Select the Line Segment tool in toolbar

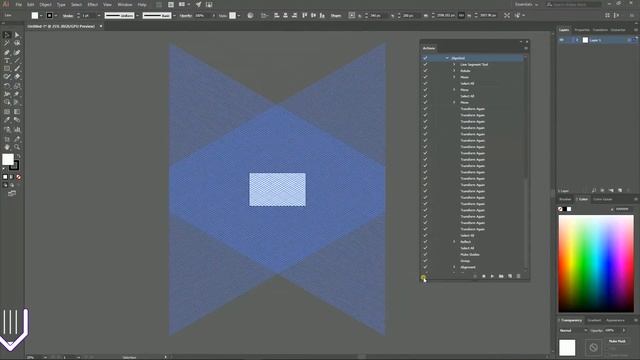tap(17, 60)
